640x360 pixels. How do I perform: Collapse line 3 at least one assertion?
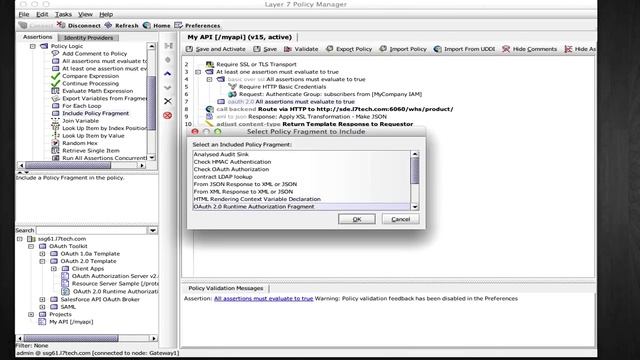point(198,72)
